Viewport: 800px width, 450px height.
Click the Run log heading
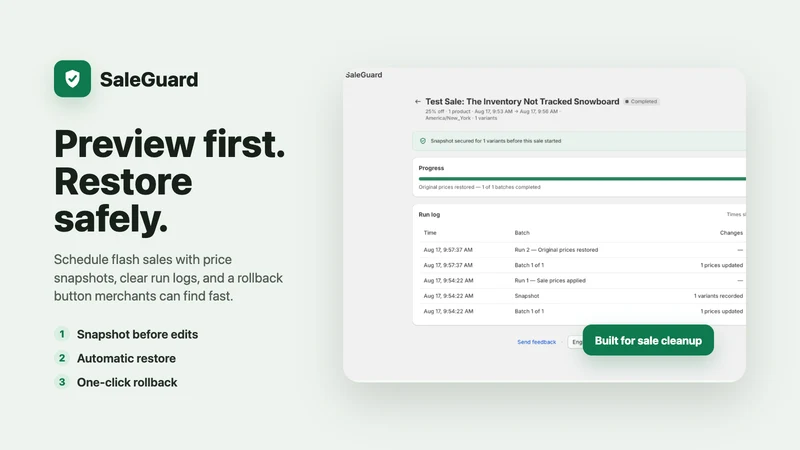pos(429,215)
